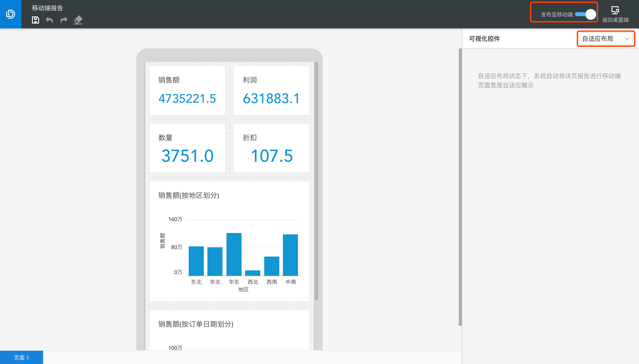Image resolution: width=639 pixels, height=364 pixels.
Task: Click the 中南 bar in the chart
Action: (x=290, y=255)
